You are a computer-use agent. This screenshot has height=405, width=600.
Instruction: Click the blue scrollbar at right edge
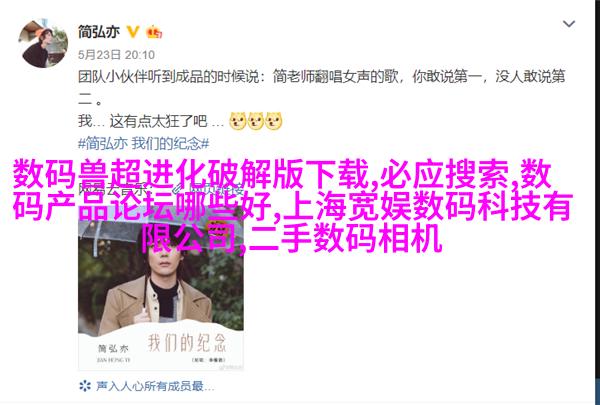[x=598, y=390]
